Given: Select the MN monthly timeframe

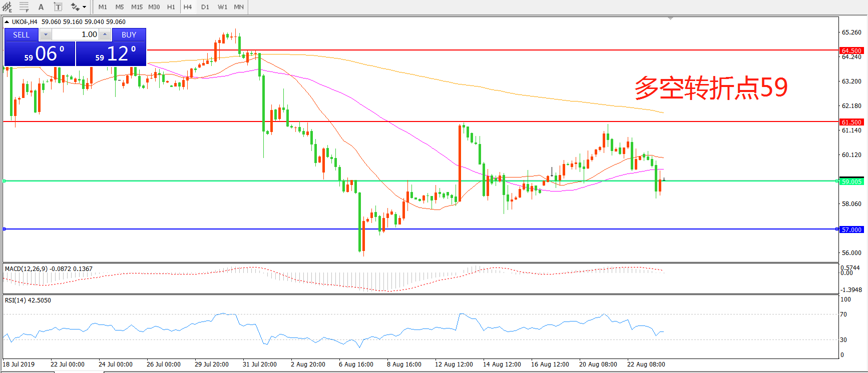Looking at the screenshot, I should (x=239, y=7).
